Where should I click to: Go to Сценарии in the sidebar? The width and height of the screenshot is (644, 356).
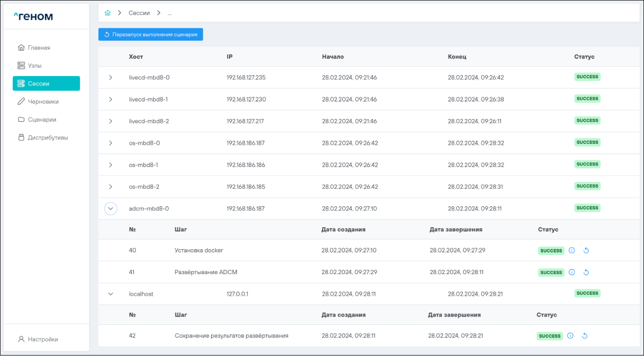[42, 119]
